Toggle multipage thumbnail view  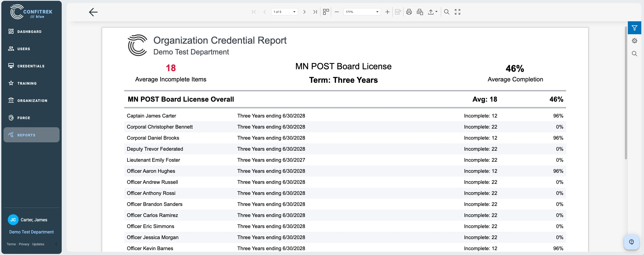coord(326,12)
